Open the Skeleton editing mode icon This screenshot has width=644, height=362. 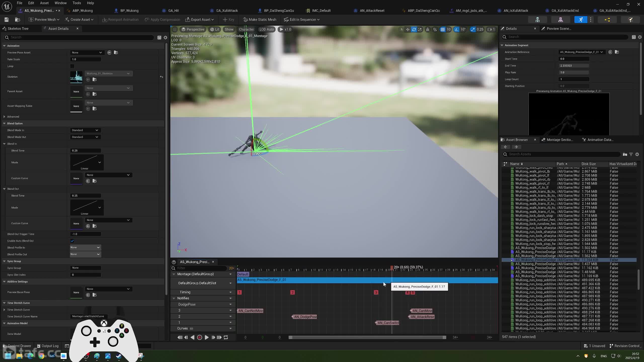pyautogui.click(x=538, y=20)
